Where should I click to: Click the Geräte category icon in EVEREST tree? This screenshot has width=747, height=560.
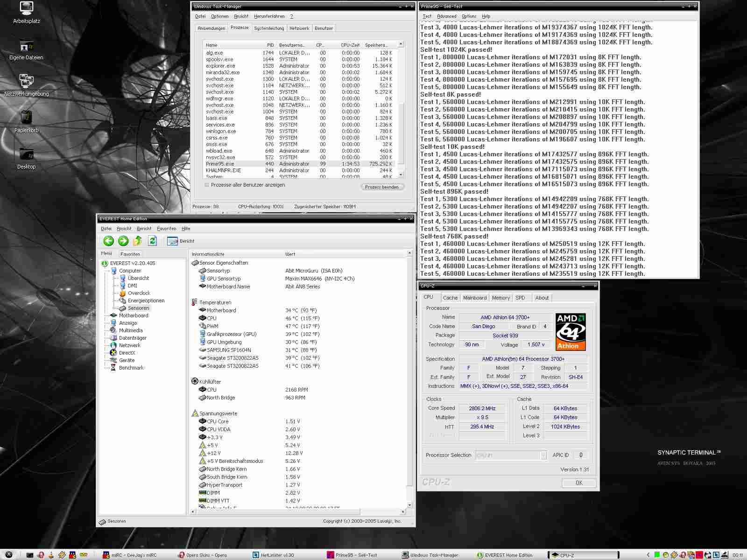click(113, 360)
